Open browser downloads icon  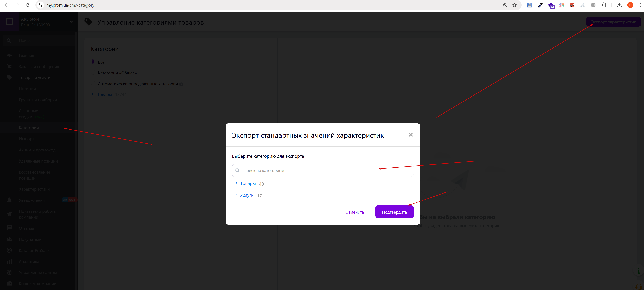click(620, 5)
